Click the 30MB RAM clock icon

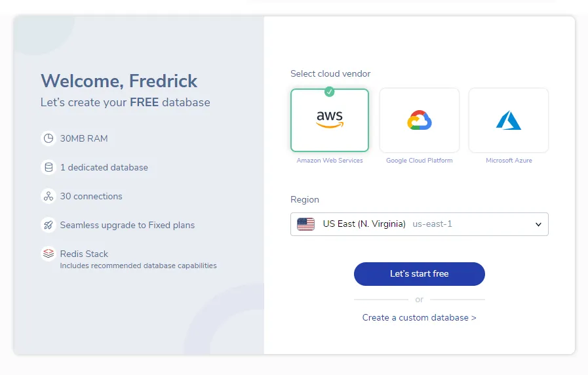click(x=48, y=138)
